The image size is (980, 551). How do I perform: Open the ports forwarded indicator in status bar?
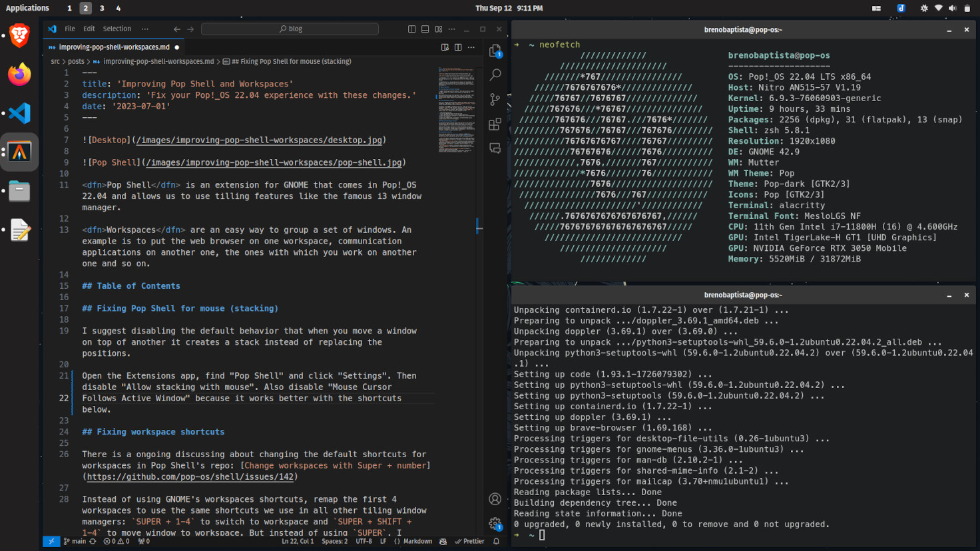click(144, 542)
